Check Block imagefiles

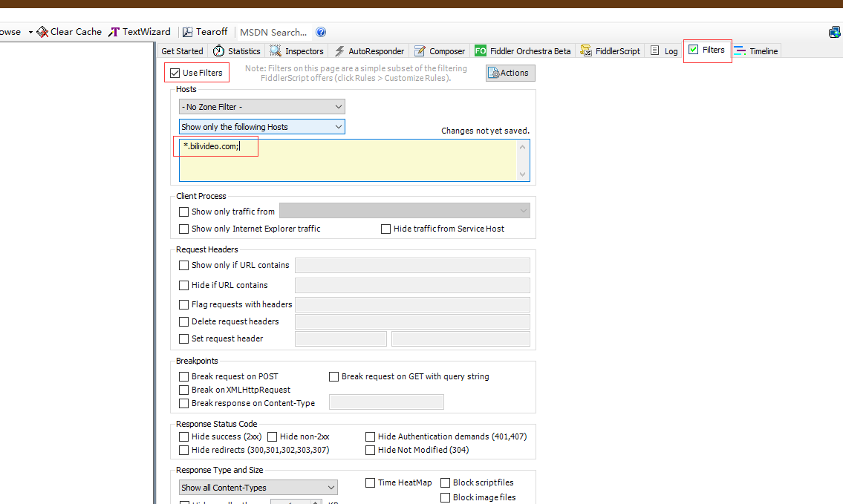point(445,497)
